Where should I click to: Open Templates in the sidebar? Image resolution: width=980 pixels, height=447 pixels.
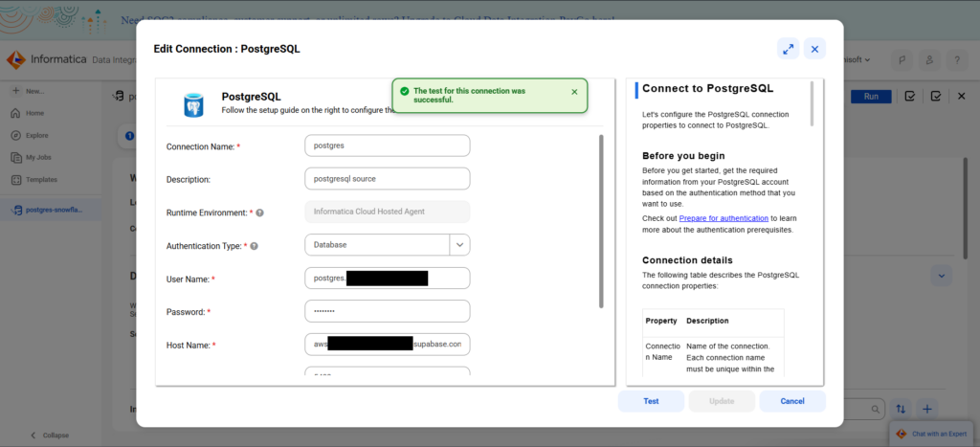pyautogui.click(x=33, y=179)
